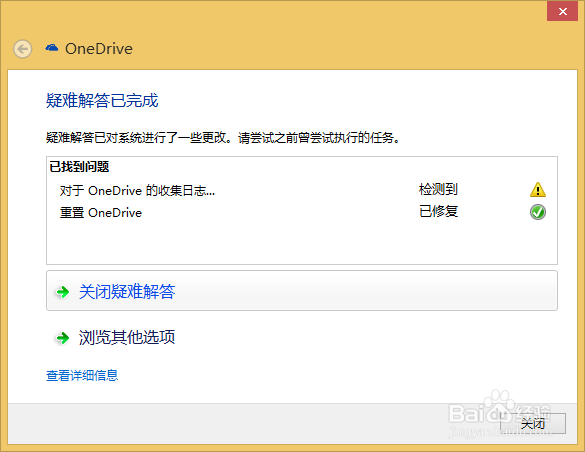This screenshot has height=452, width=585.
Task: Click the 已找到问题 header
Action: coord(79,167)
